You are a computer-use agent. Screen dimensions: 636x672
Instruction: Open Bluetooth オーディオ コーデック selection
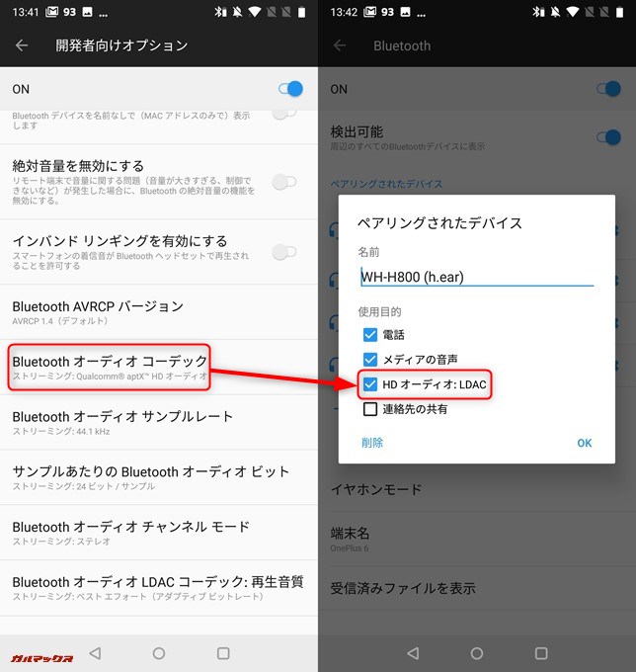click(x=110, y=368)
